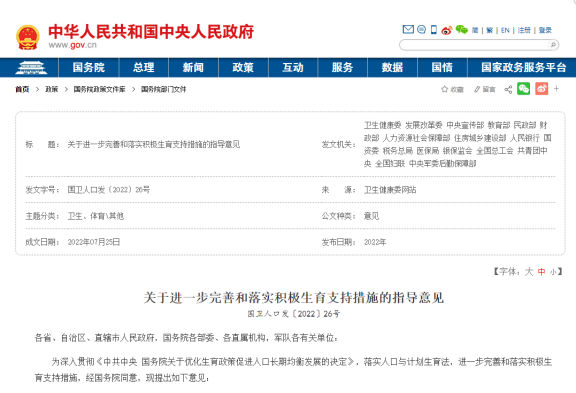The height and width of the screenshot is (393, 576).
Task: Click date 2022年07月25日
Action: coord(94,242)
